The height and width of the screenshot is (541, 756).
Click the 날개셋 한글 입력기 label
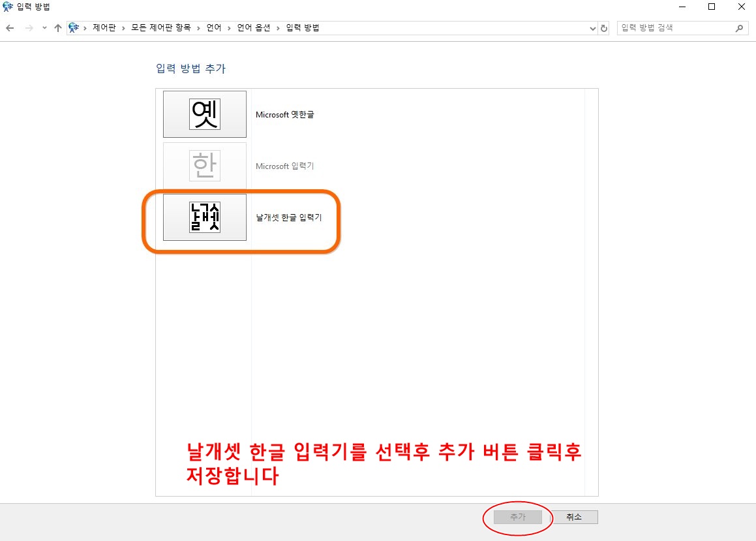[289, 217]
